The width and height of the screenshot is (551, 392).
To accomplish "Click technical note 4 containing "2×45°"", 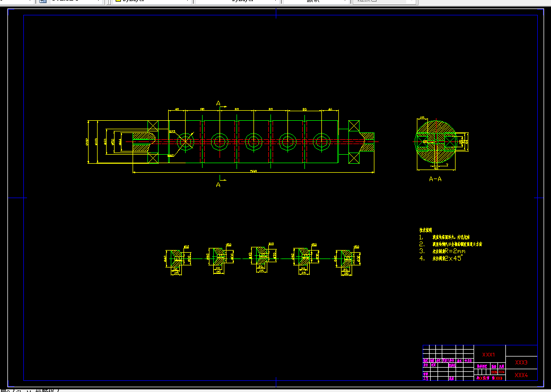I will click(x=441, y=259).
